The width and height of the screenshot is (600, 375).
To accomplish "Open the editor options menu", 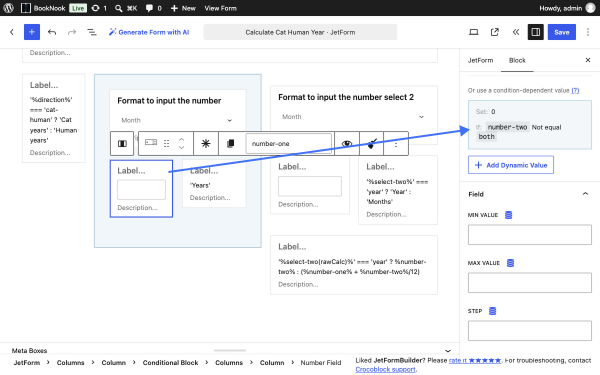I will click(x=588, y=32).
